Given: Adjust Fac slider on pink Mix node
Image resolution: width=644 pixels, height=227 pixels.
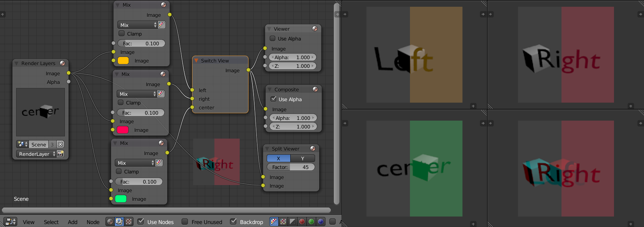Looking at the screenshot, I should click(141, 113).
